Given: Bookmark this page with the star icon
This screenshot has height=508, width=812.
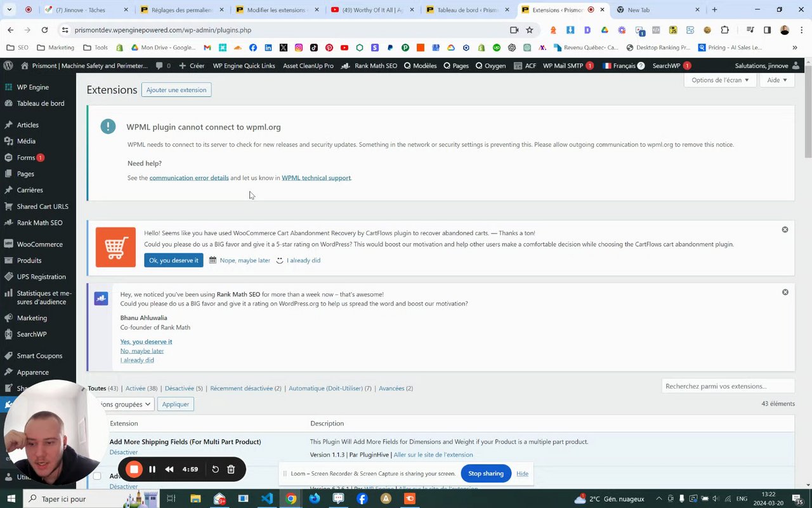Looking at the screenshot, I should (530, 30).
